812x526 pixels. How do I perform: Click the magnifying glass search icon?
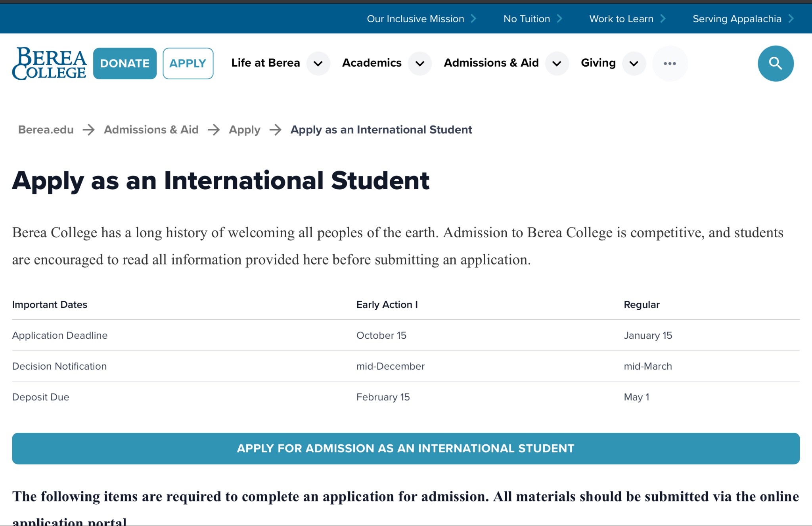coord(775,63)
